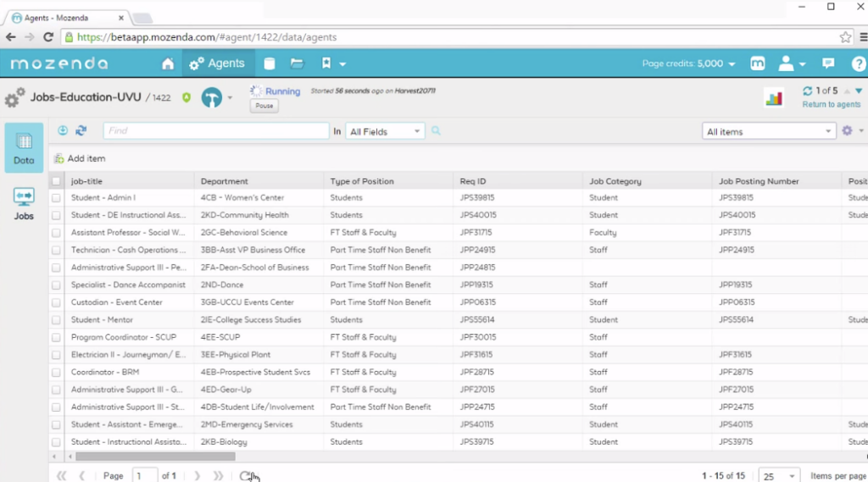Open the collections database icon
The image size is (868, 482).
click(270, 64)
